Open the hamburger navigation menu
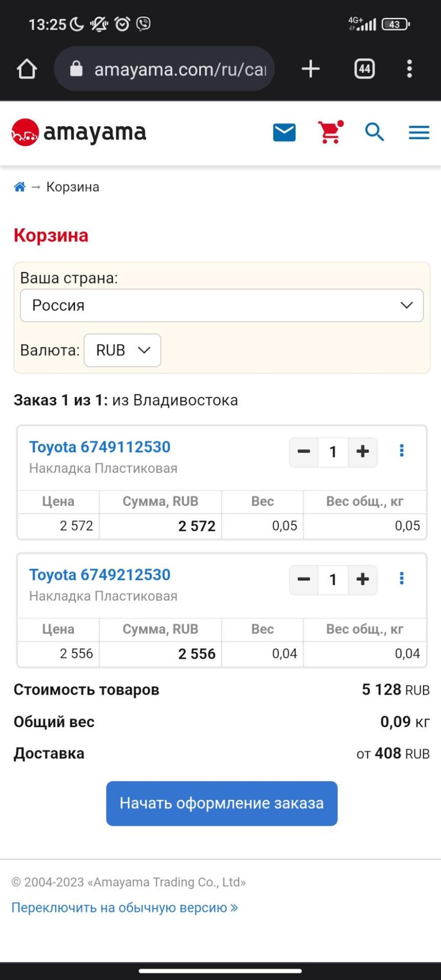The height and width of the screenshot is (980, 441). click(x=419, y=132)
